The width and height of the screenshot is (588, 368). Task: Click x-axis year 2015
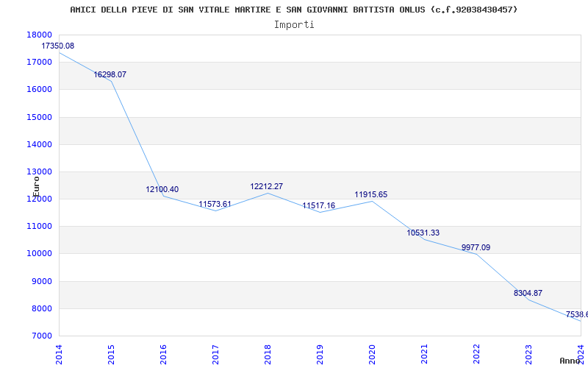click(111, 354)
